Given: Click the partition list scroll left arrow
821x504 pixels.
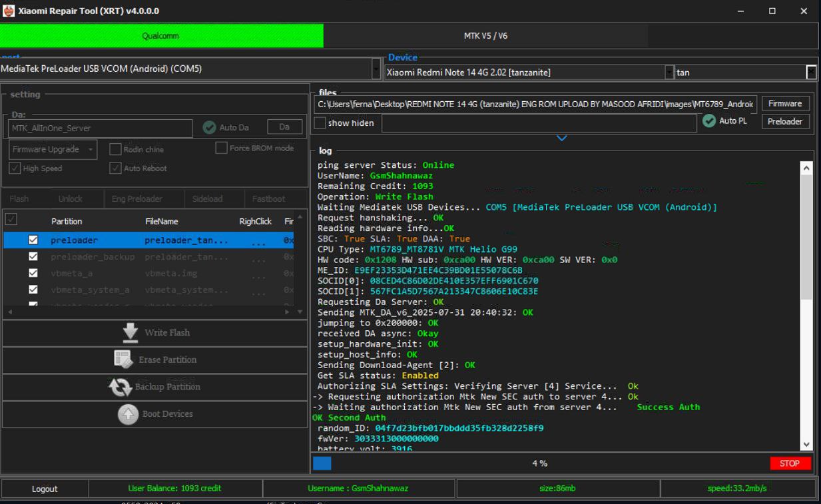Looking at the screenshot, I should pos(11,312).
